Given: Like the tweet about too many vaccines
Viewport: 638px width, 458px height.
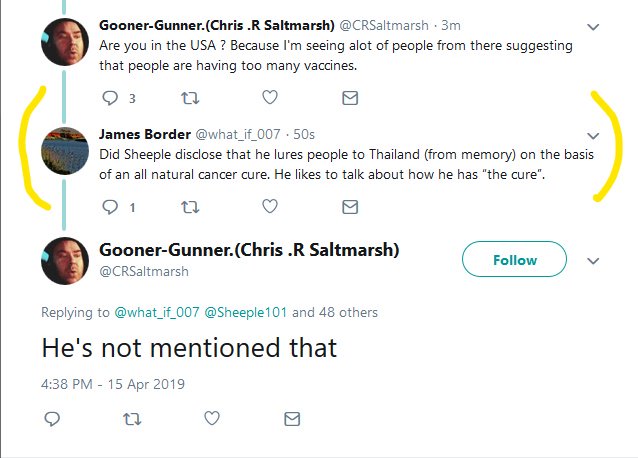Looking at the screenshot, I should (x=269, y=98).
